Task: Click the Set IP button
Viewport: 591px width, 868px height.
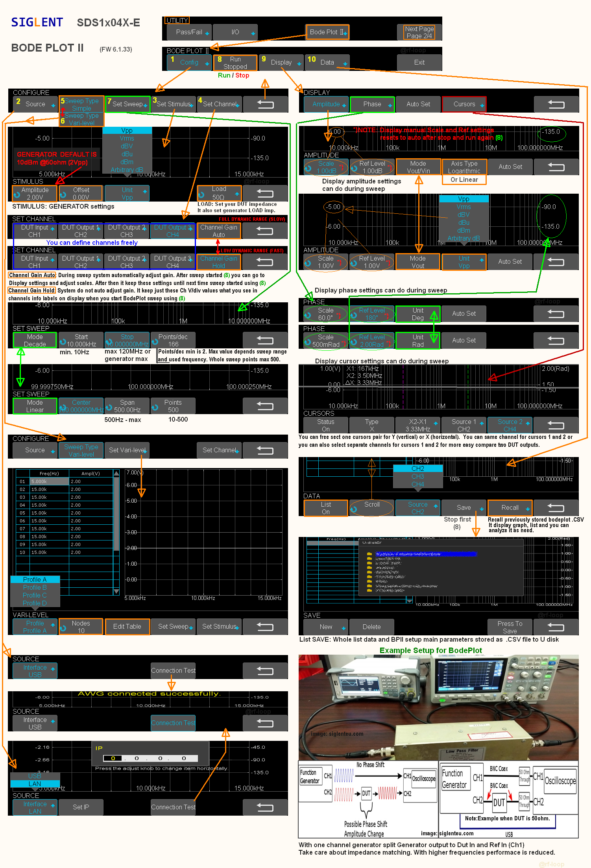Action: tap(81, 807)
